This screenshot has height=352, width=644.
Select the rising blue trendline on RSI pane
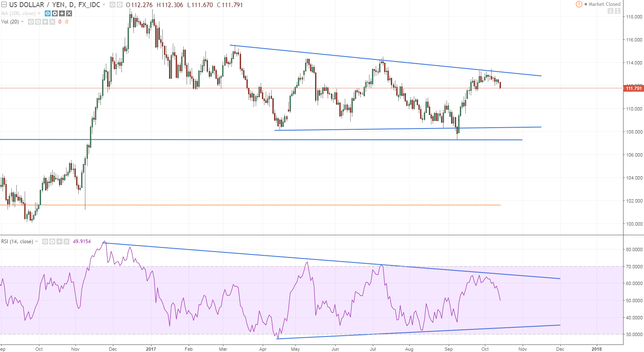[x=418, y=332]
